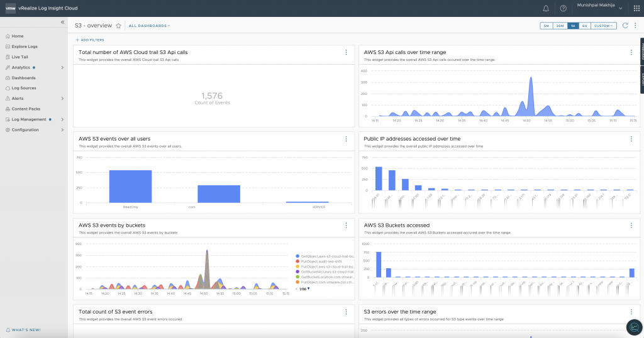The image size is (644, 338).
Task: Expand the Log Management submenu chevron
Action: (62, 120)
